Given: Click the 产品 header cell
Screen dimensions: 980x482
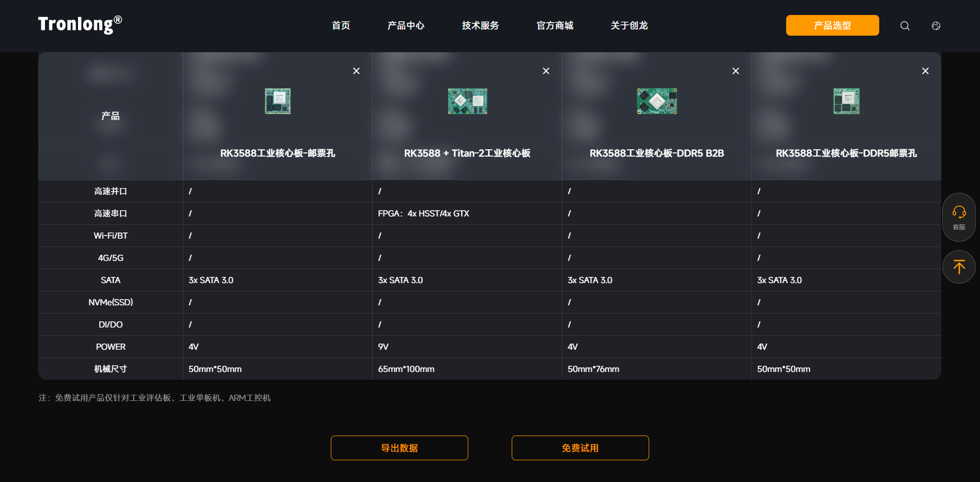Looking at the screenshot, I should point(111,116).
